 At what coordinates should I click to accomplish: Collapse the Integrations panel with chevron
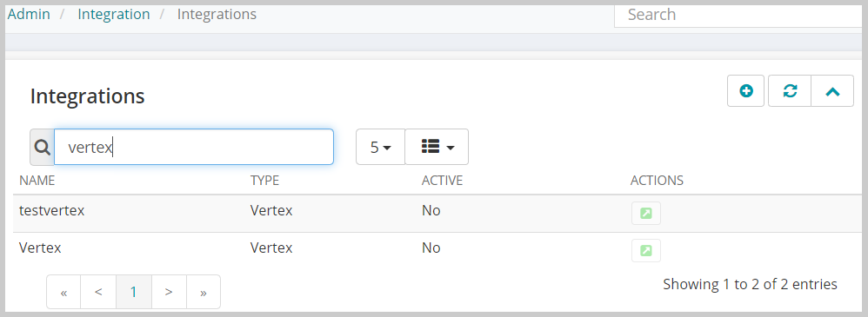point(832,90)
